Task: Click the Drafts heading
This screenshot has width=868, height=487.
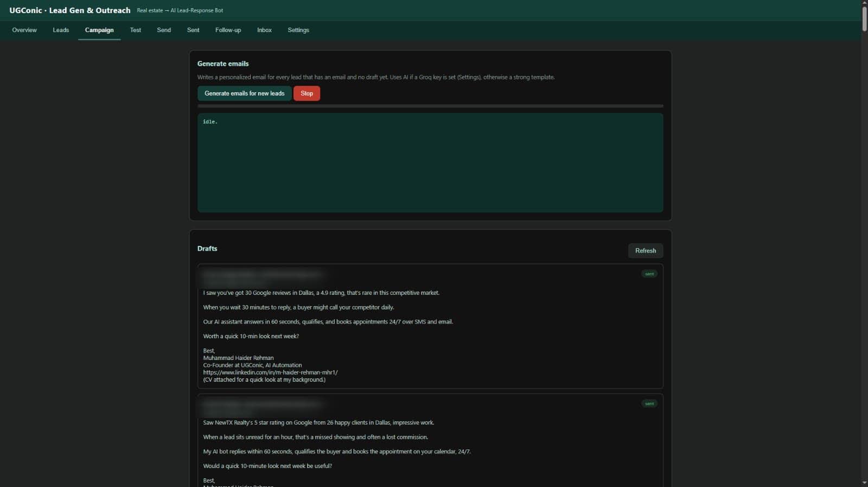Action: (207, 249)
